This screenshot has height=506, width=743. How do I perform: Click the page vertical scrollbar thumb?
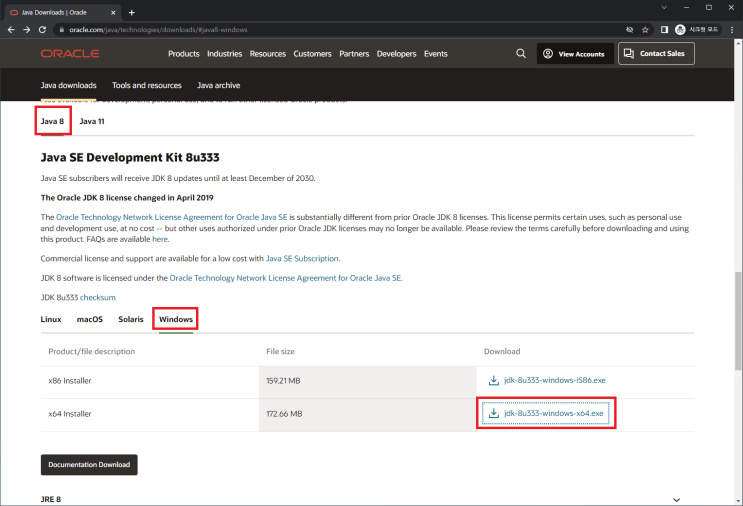pyautogui.click(x=738, y=321)
